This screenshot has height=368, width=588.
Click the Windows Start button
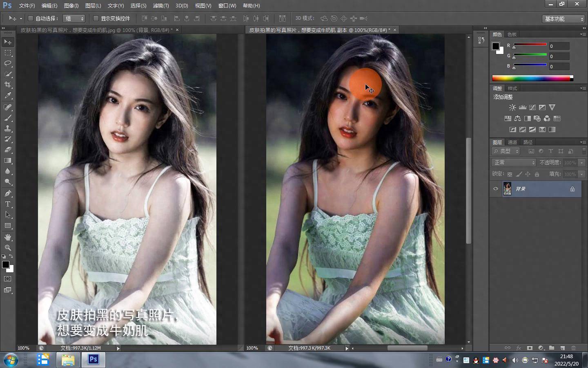(x=11, y=360)
